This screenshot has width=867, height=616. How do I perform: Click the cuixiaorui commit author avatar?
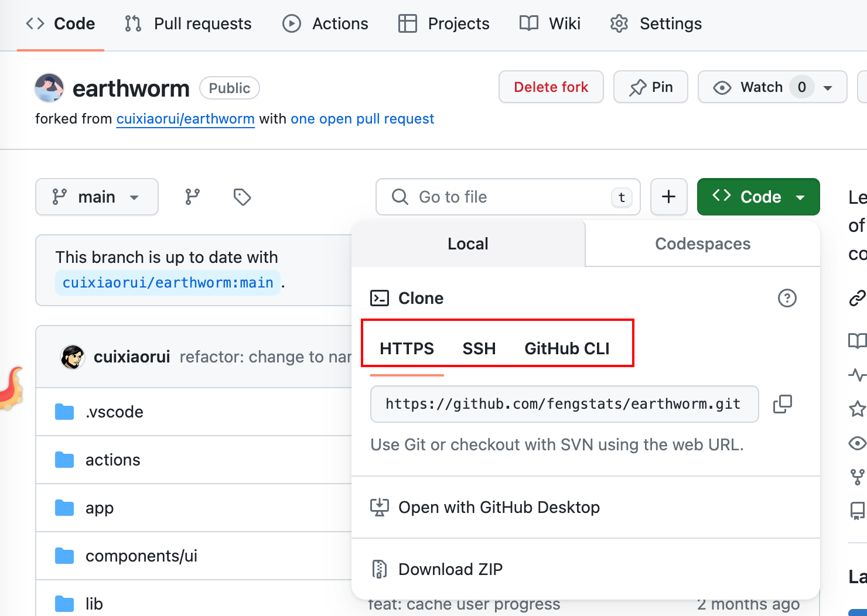coord(73,357)
